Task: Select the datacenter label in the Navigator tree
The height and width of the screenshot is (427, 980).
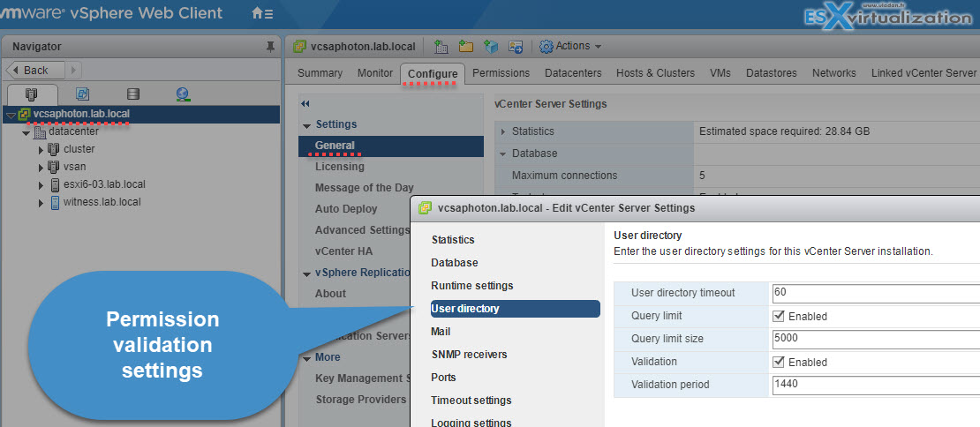Action: pyautogui.click(x=73, y=131)
